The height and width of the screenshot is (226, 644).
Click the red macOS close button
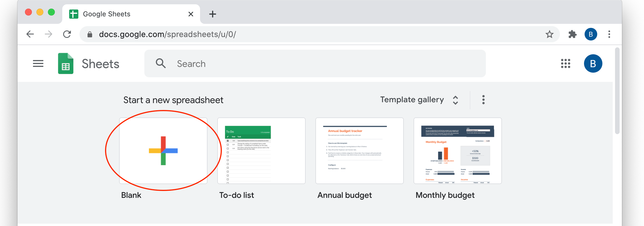pos(28,12)
